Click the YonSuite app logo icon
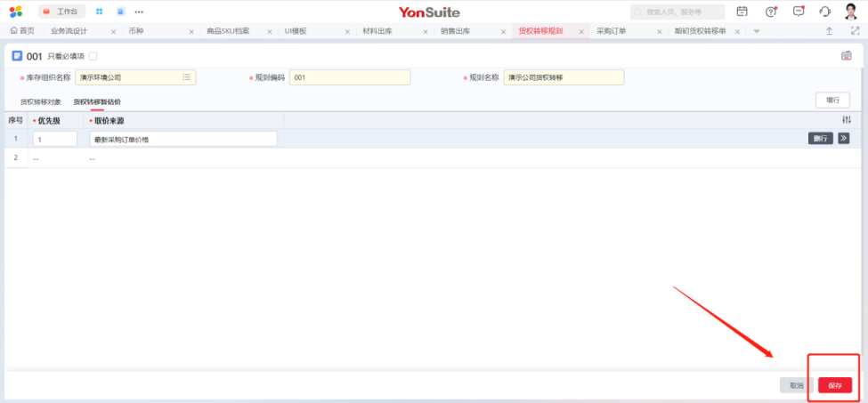Viewport: 868px width, 403px height. point(16,12)
